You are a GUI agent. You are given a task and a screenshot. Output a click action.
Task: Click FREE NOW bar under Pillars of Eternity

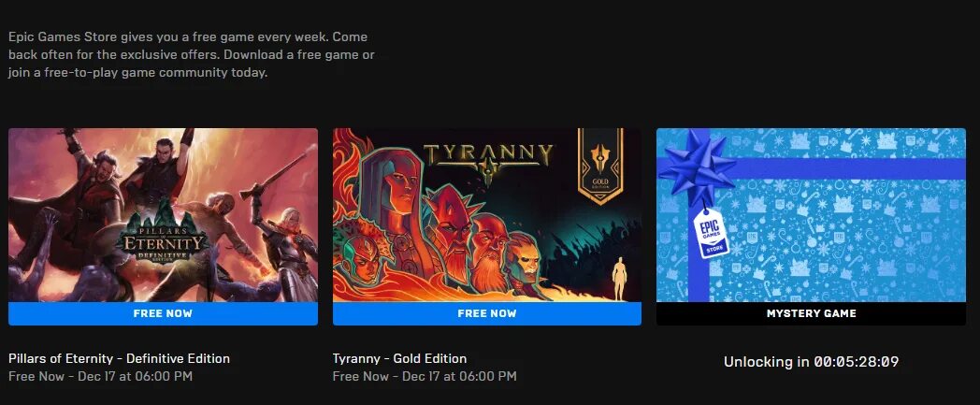pyautogui.click(x=163, y=313)
